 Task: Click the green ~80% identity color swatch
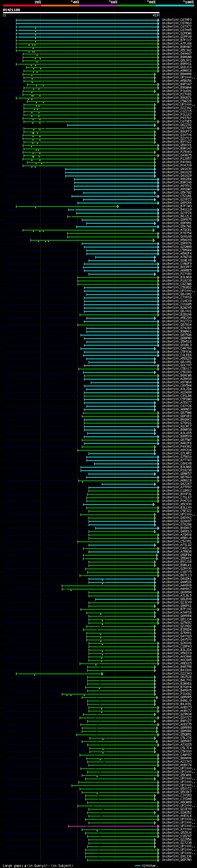click(x=137, y=6)
